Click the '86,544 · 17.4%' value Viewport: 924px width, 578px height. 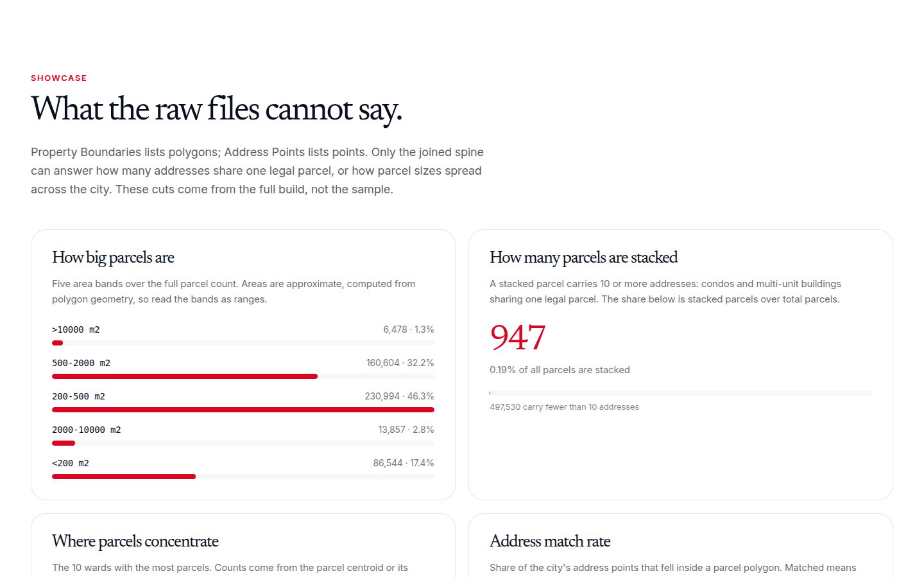tap(404, 463)
